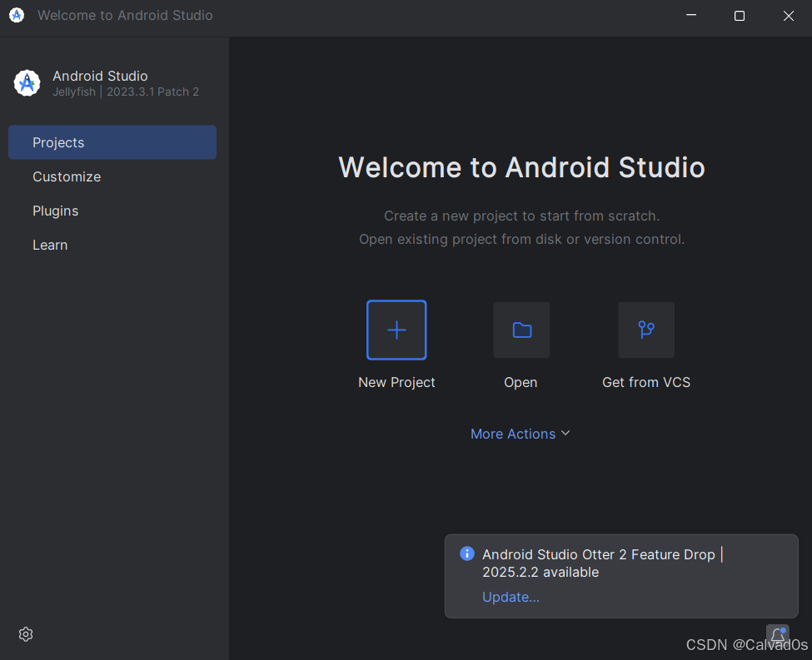Click the New Project label
The image size is (812, 660).
coord(396,382)
